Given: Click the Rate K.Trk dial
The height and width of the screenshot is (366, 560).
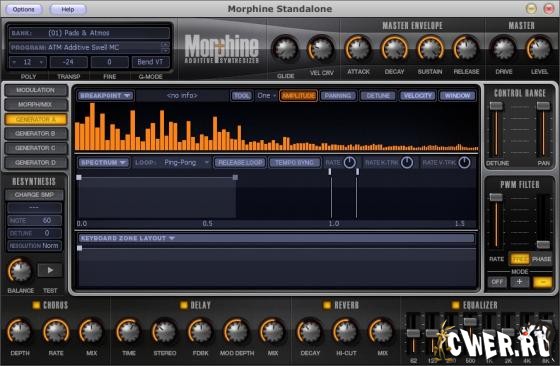Looking at the screenshot, I should 407,162.
